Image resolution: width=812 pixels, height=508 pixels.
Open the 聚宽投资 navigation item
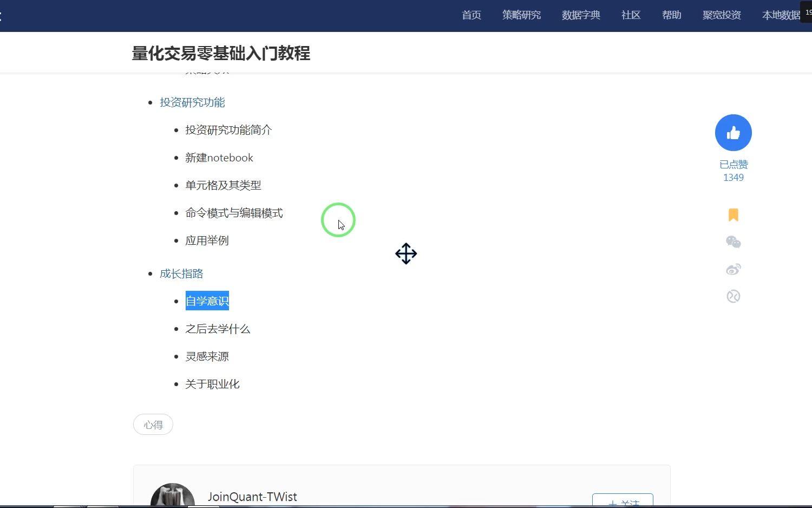722,15
